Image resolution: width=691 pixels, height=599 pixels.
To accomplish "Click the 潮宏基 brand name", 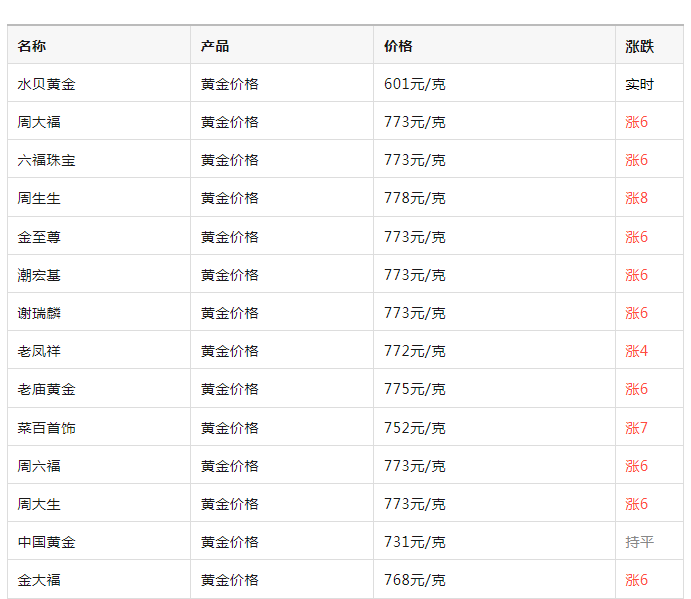I will (x=39, y=275).
